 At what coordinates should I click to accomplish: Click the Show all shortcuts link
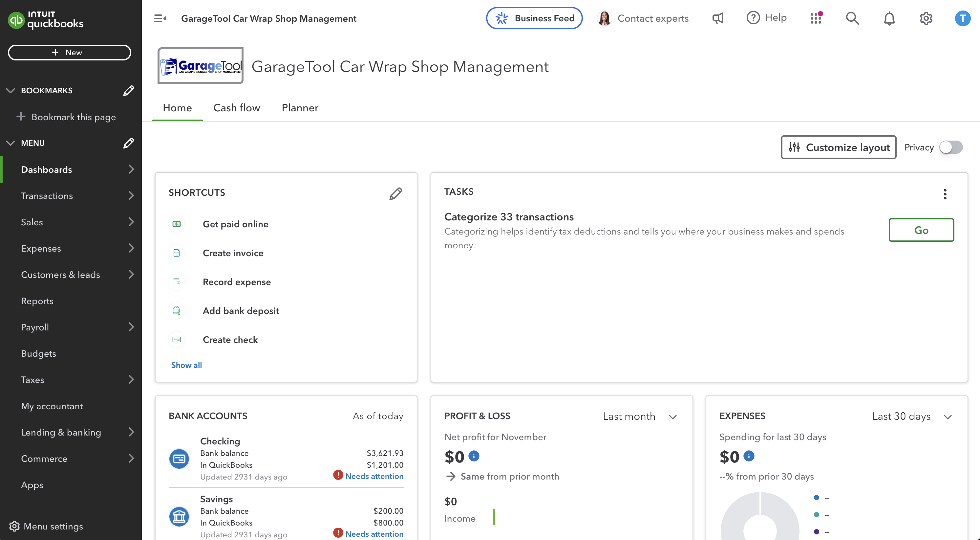point(186,365)
